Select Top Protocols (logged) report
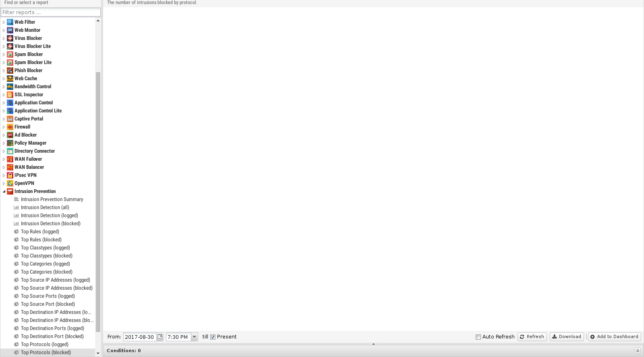Viewport: 644px width, 357px height. [x=45, y=345]
